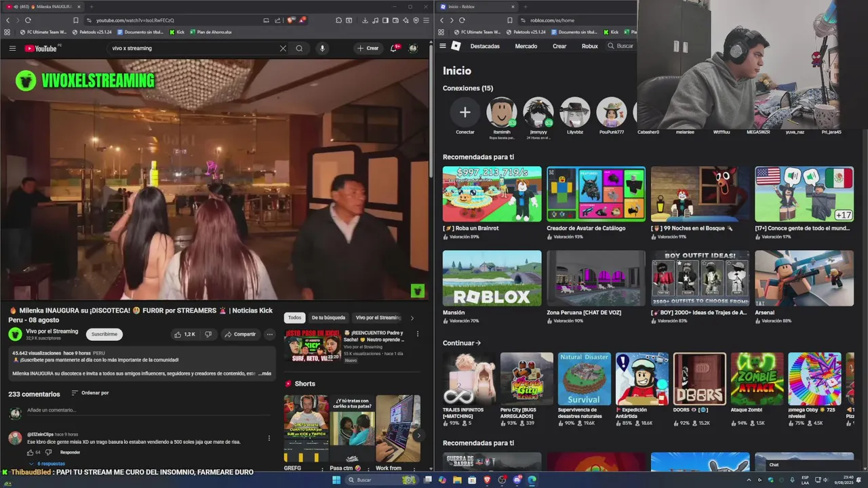Open Vivo por el Streaming channel name link
This screenshot has height=488, width=868.
coord(52,331)
